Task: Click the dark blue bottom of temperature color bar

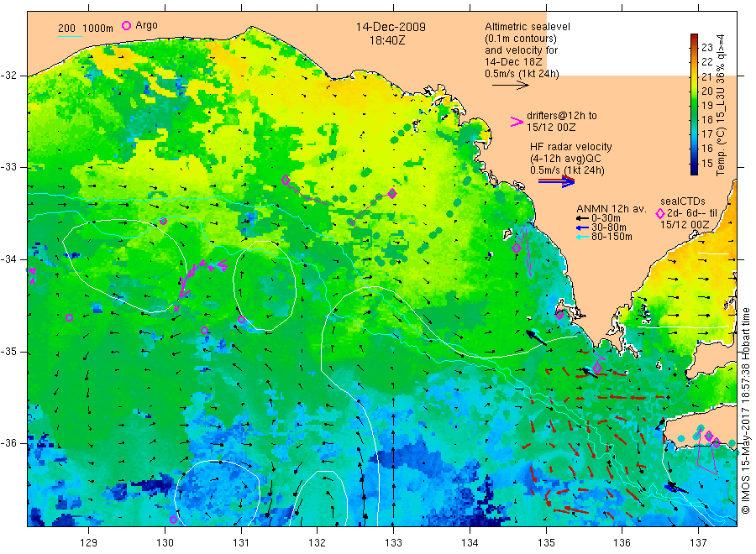Action: 694,170
